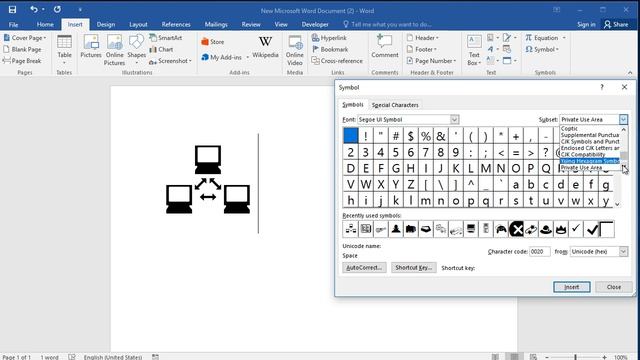Open My Add-ins dropdown
Screen dimensions: 640x360
pos(247,57)
